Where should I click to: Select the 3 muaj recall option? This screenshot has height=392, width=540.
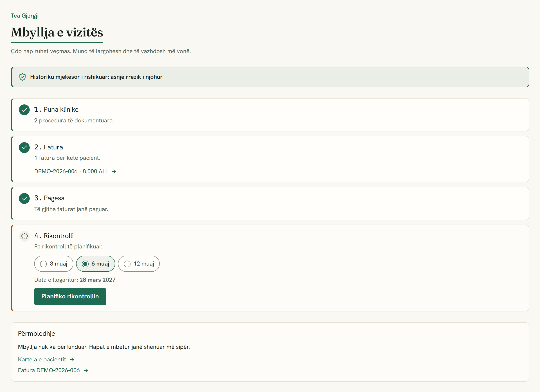coord(54,264)
